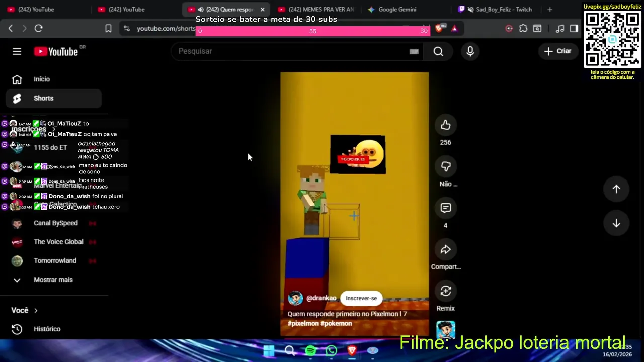Expand Mostrar mais subscriptions
The image size is (644, 362).
53,280
